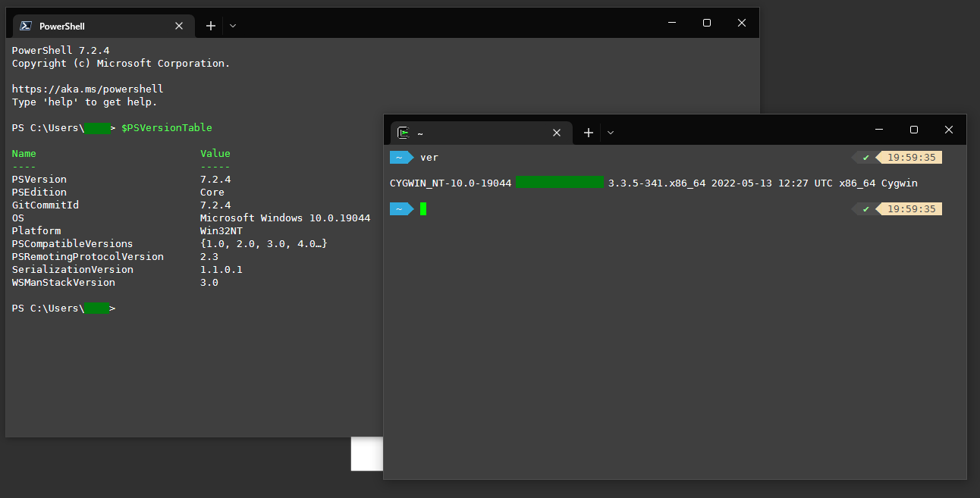Click the PowerShell tab icon
This screenshot has height=498, width=980.
[x=26, y=26]
